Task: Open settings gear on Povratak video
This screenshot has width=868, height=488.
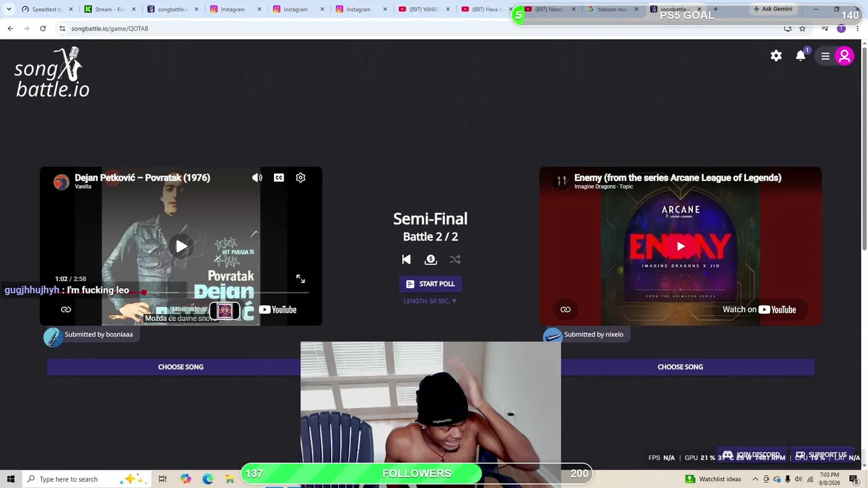Action: click(x=300, y=178)
